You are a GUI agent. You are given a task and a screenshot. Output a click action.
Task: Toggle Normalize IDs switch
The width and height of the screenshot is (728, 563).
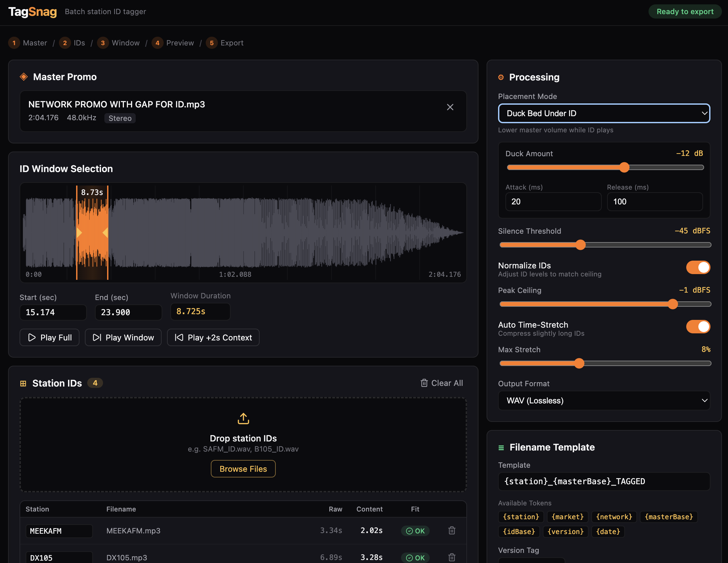point(698,267)
